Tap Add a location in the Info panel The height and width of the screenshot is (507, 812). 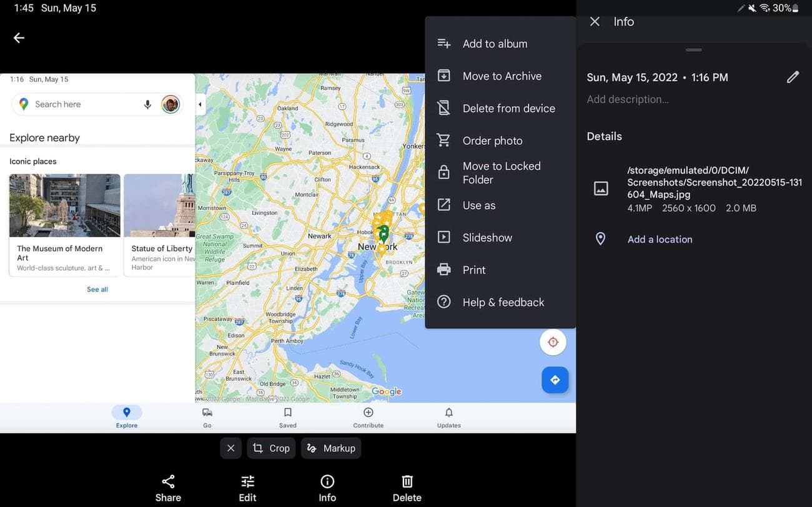click(660, 239)
